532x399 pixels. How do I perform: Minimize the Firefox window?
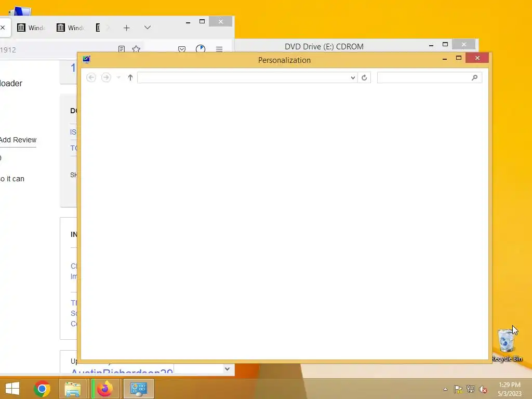(x=188, y=22)
